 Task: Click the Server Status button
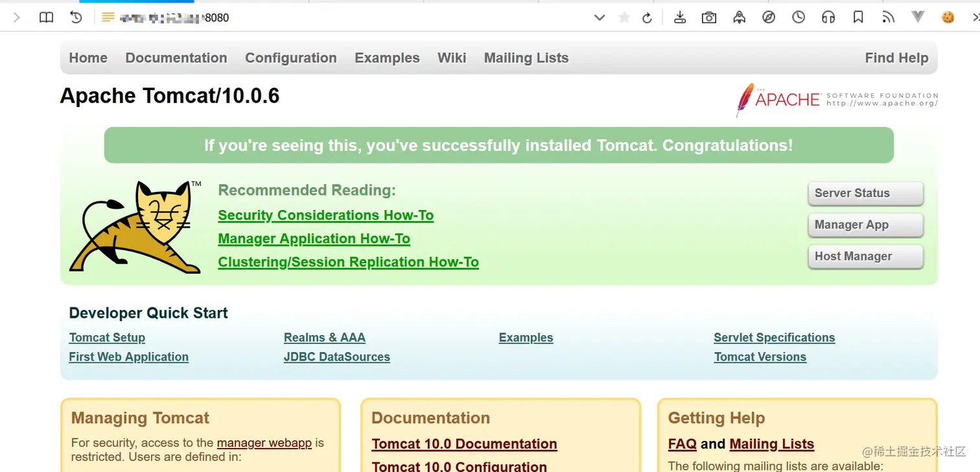[865, 193]
